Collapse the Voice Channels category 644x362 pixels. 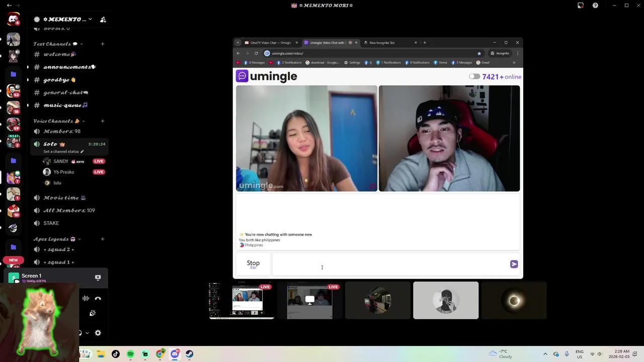59,121
